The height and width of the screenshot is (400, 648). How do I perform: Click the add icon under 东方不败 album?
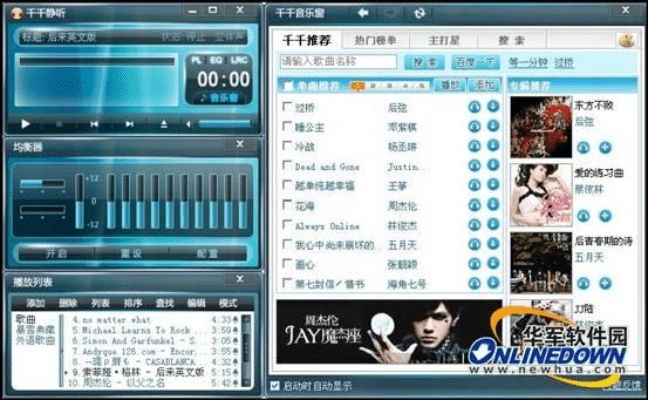(604, 147)
